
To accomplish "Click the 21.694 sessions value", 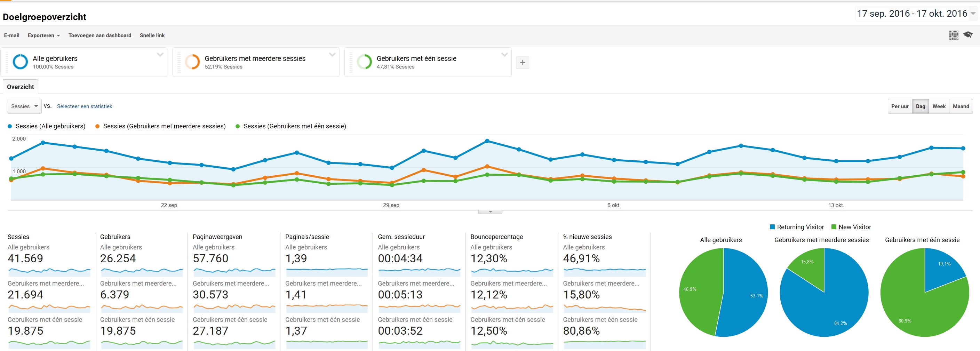I will pos(25,295).
